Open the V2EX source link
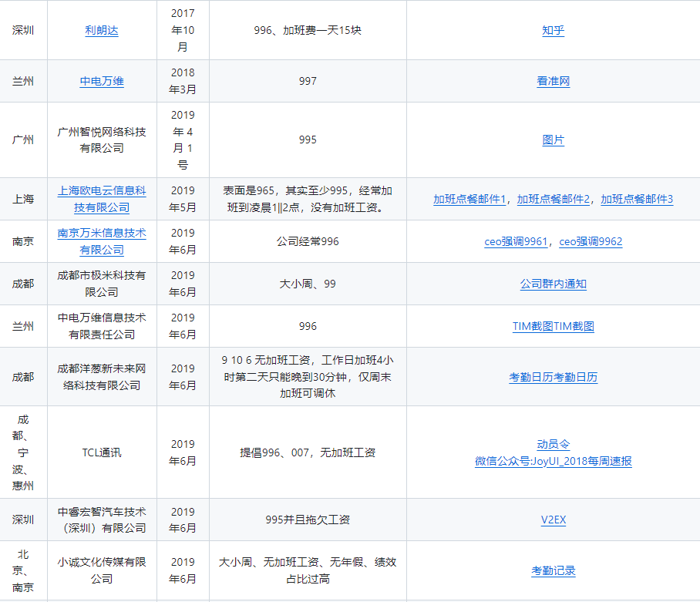 pyautogui.click(x=553, y=520)
